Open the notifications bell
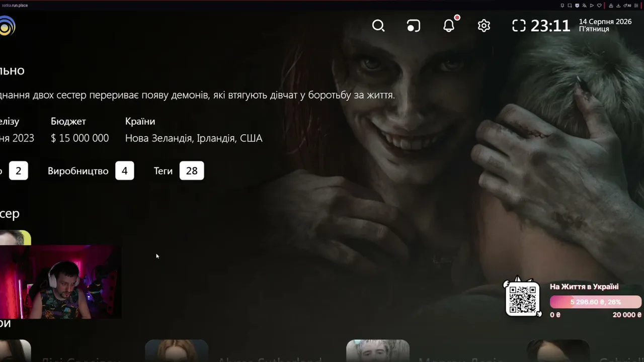Image resolution: width=644 pixels, height=362 pixels. [449, 26]
